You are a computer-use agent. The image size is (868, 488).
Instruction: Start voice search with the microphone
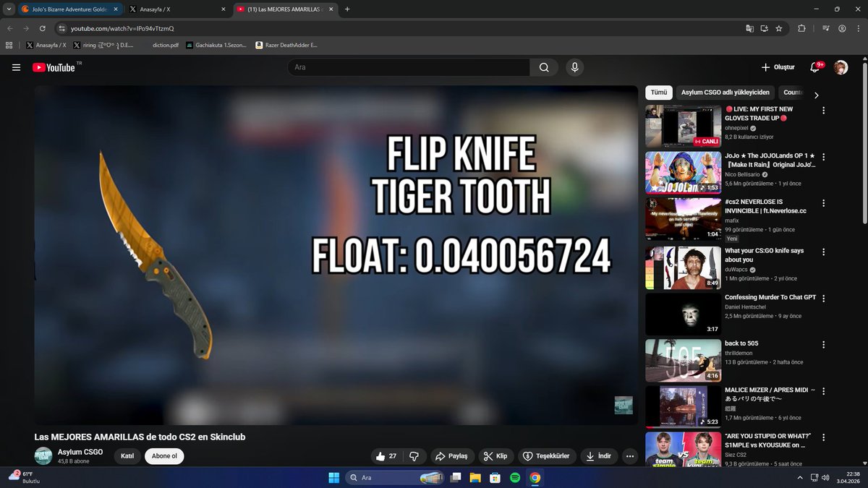coord(574,67)
